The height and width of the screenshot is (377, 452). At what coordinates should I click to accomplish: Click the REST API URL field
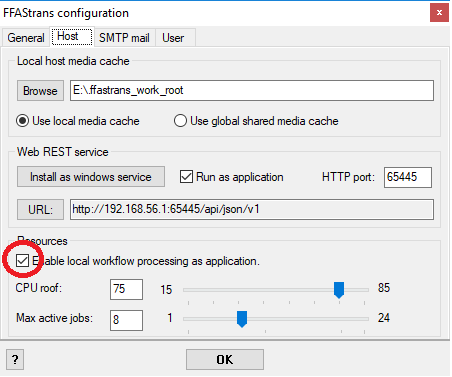point(252,209)
